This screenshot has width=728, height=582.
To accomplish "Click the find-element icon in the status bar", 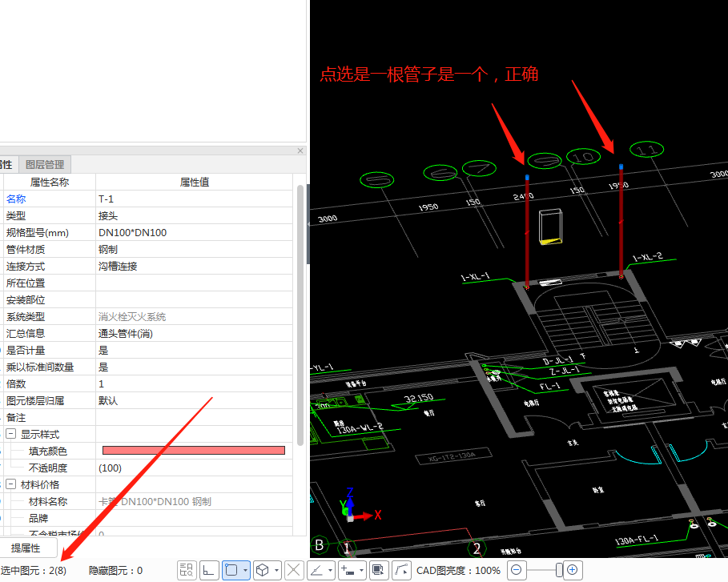I will 187,570.
